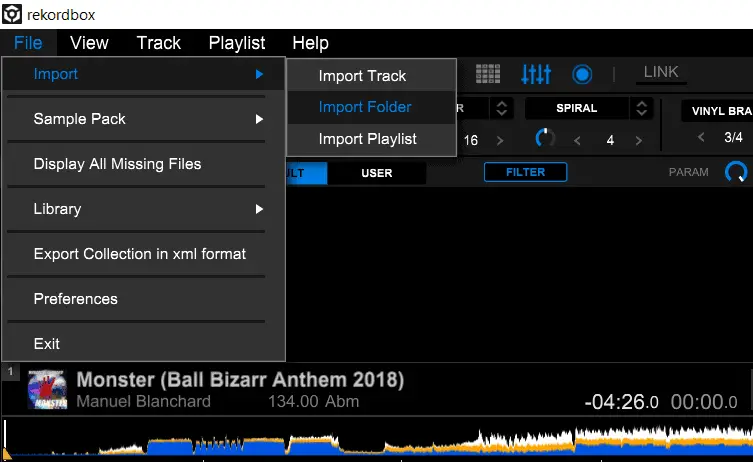Click the beat value 16
Image resolution: width=753 pixels, height=462 pixels.
[471, 140]
